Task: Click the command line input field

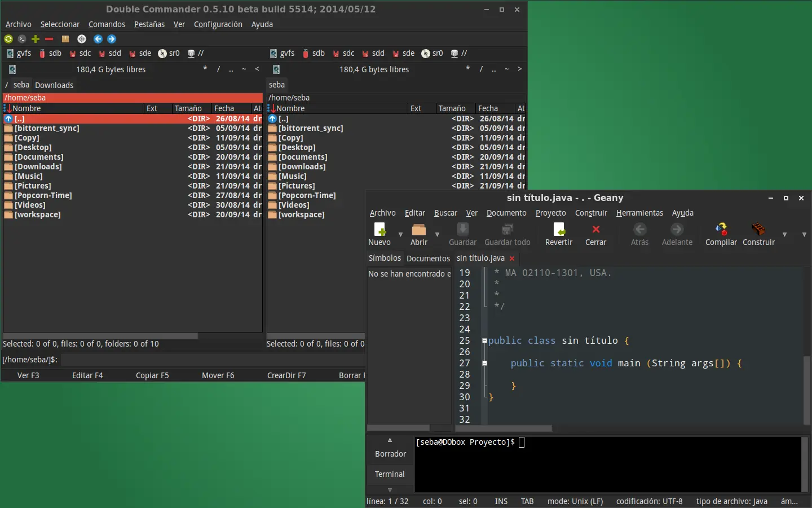Action: (x=212, y=360)
